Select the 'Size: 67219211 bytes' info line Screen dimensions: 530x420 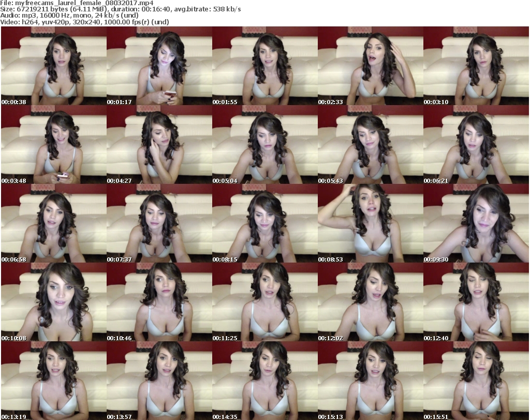120,9
